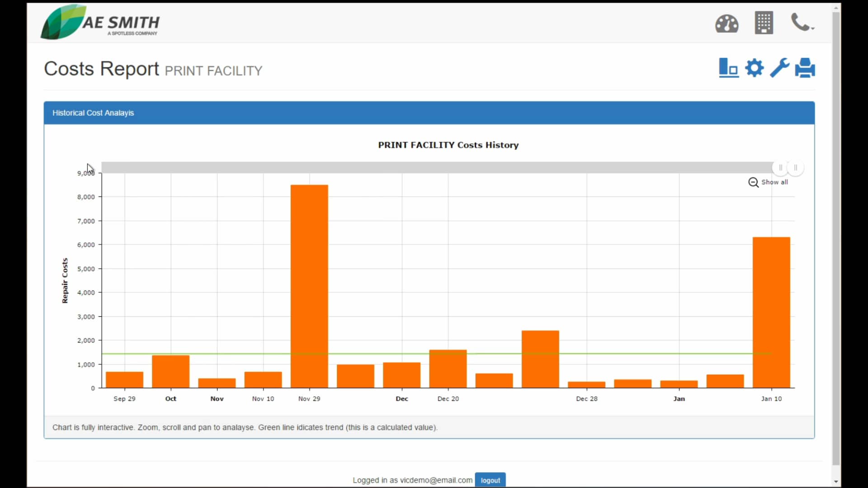Grab the left chart scrollbar handle
Image resolution: width=868 pixels, height=488 pixels.
coord(780,168)
